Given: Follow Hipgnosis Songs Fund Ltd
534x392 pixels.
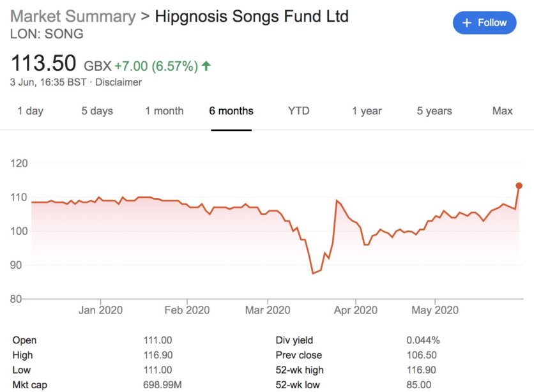Looking at the screenshot, I should [x=484, y=23].
